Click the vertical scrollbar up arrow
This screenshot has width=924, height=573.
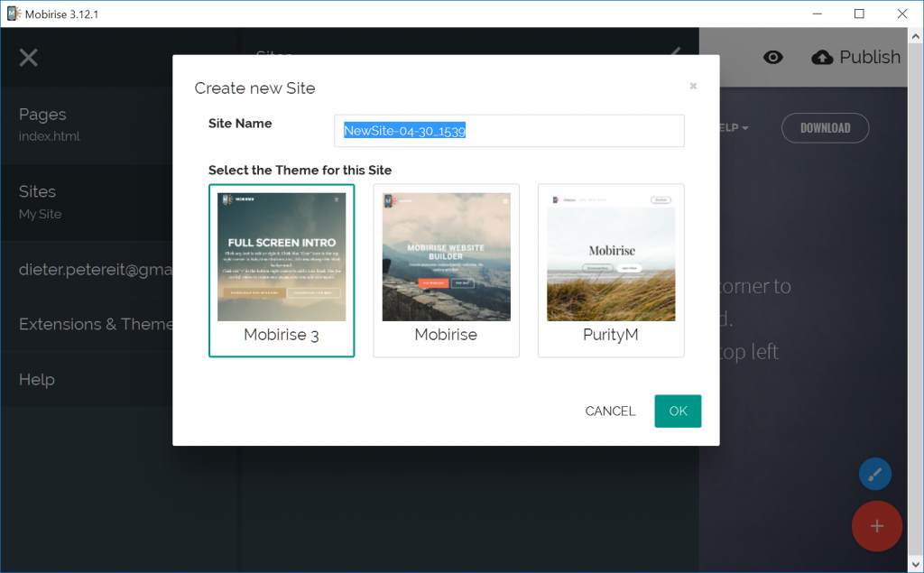pyautogui.click(x=915, y=37)
